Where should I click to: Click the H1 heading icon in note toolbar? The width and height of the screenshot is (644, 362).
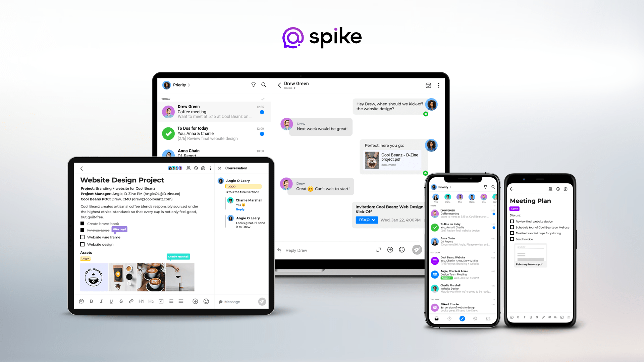(x=142, y=302)
